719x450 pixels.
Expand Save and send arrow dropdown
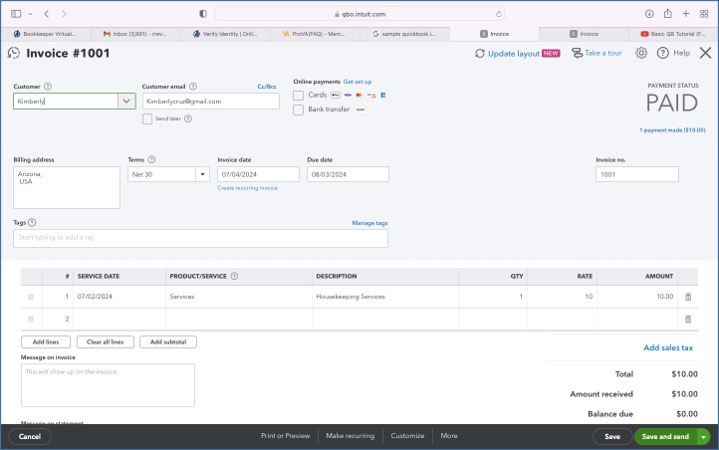(703, 437)
